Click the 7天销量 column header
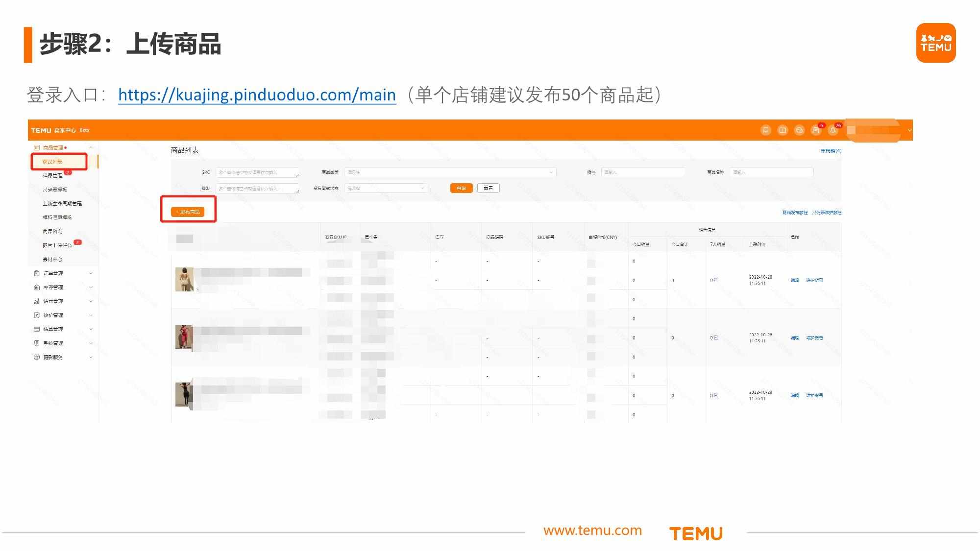Viewport: 980px width, 551px height. [x=717, y=244]
